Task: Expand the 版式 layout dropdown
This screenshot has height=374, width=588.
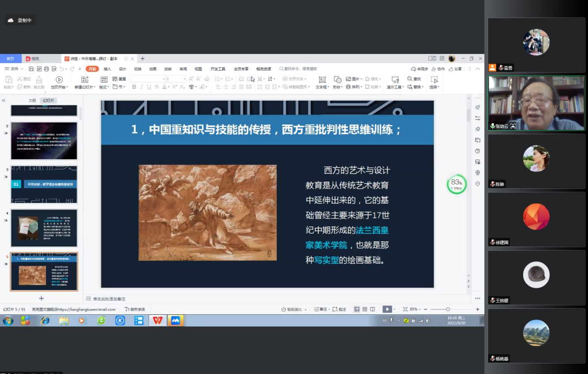Action: click(104, 87)
